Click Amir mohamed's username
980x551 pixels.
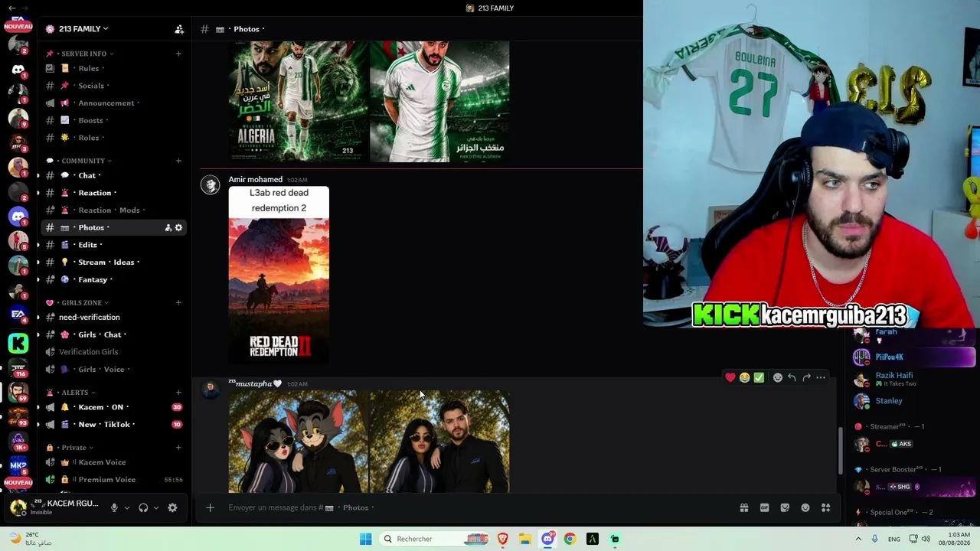click(256, 179)
